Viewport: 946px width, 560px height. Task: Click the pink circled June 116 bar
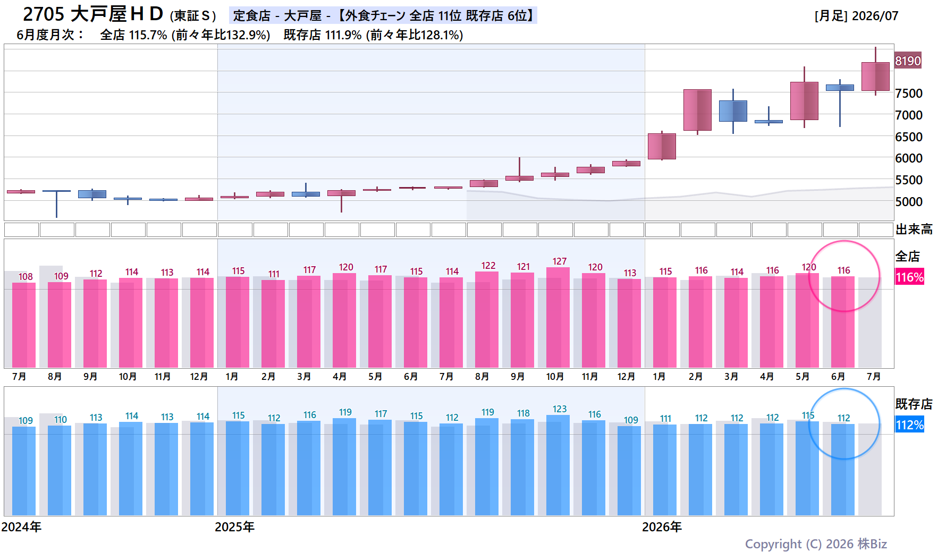pyautogui.click(x=843, y=322)
